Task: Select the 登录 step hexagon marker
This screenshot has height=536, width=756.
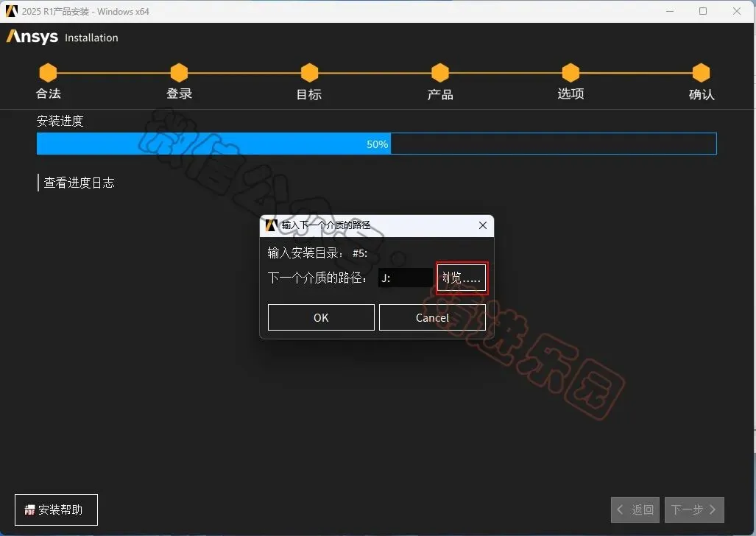Action: (x=180, y=73)
